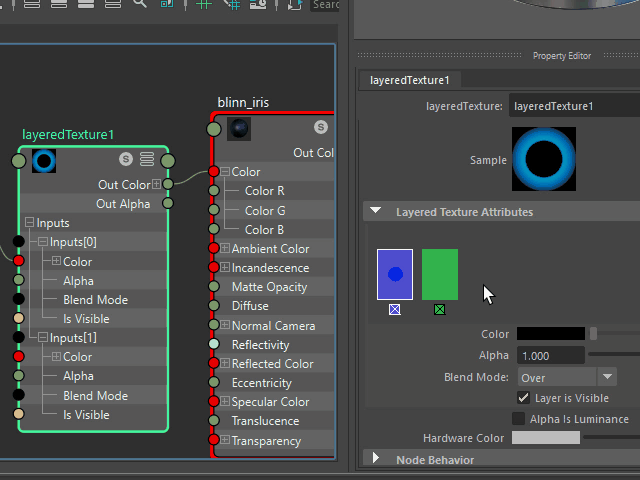This screenshot has height=480, width=640.
Task: Click the Out Color output port
Action: point(168,184)
